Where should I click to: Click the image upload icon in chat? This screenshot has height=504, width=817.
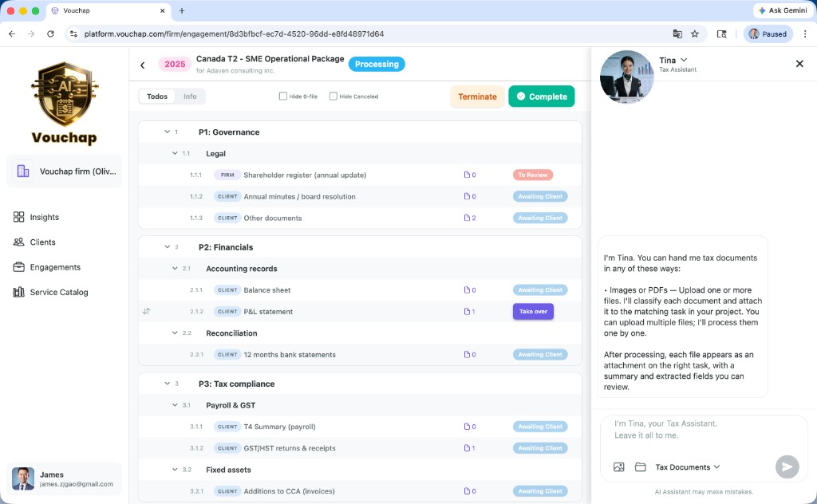pyautogui.click(x=618, y=467)
